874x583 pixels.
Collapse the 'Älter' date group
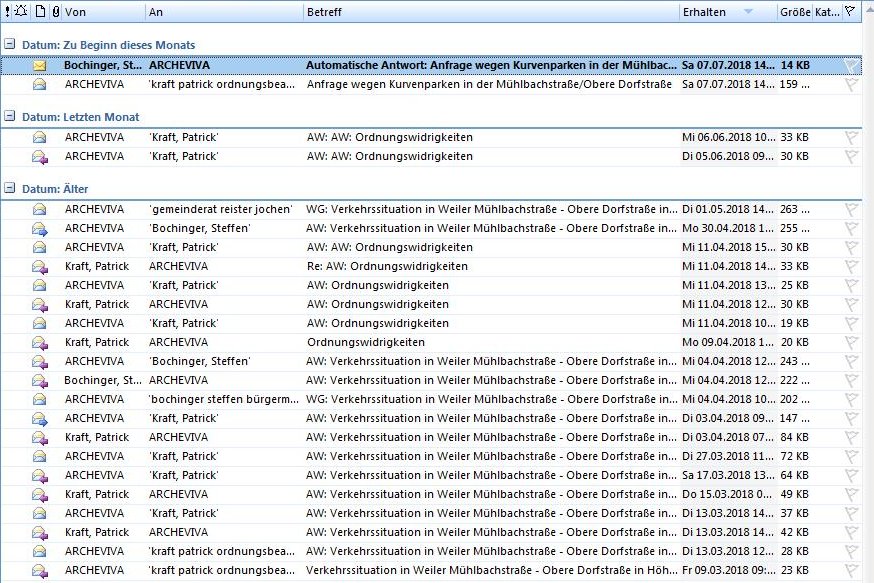9,188
